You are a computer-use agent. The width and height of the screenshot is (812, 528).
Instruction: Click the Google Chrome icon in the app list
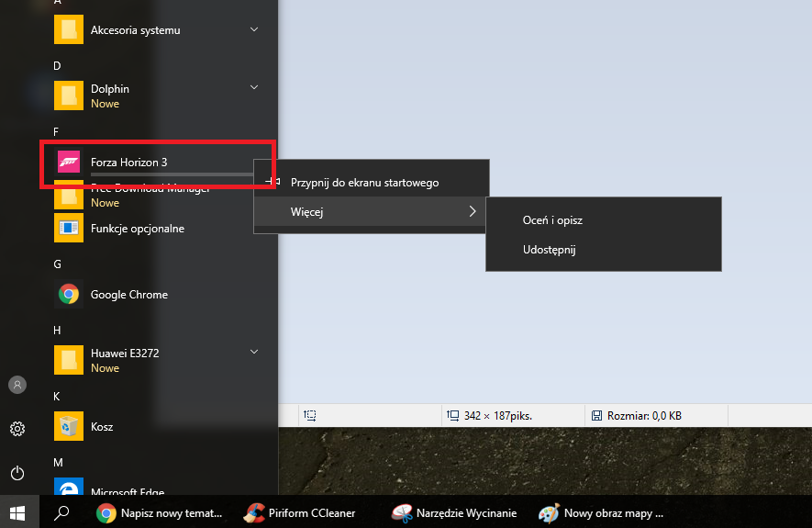click(x=69, y=294)
